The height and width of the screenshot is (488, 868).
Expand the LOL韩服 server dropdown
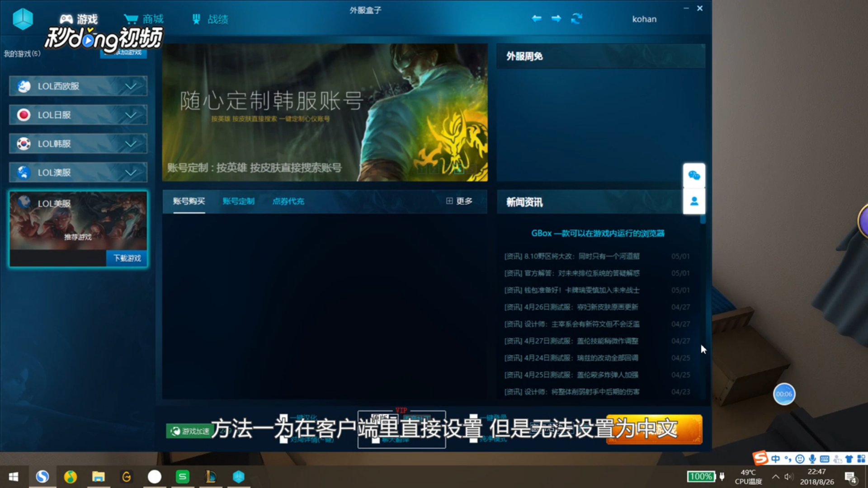130,144
